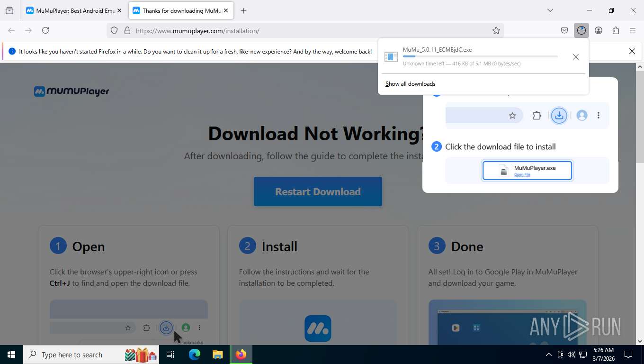Open the volume speaker control
Viewport: 644px width, 364px height.
(572, 355)
